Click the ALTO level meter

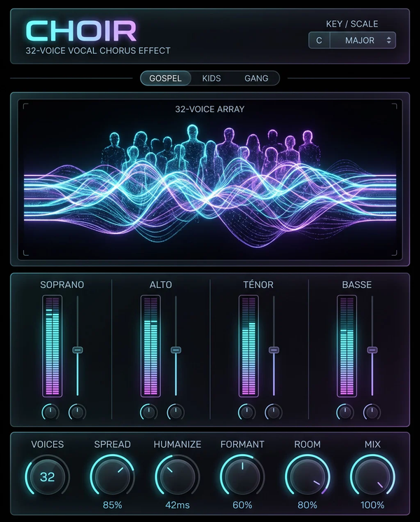tap(150, 346)
